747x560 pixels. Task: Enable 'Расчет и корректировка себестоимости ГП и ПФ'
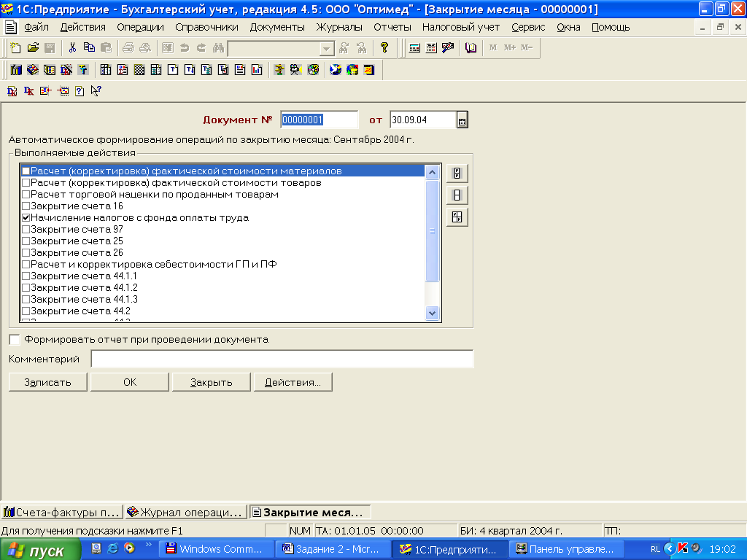coord(26,264)
